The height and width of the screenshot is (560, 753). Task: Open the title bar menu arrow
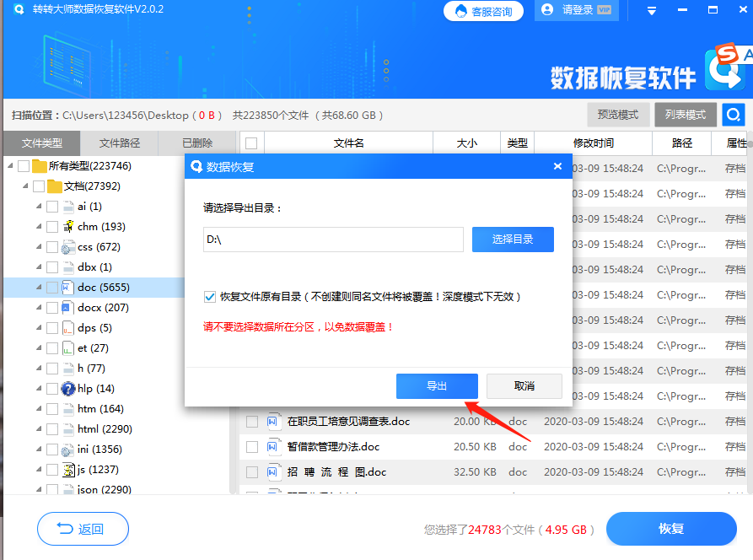[651, 11]
